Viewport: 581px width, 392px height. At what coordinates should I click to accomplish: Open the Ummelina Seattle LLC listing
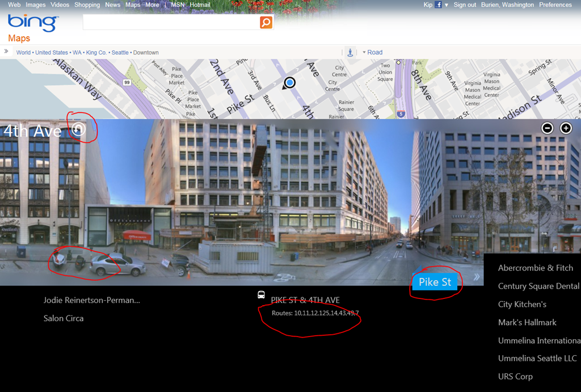tap(537, 359)
